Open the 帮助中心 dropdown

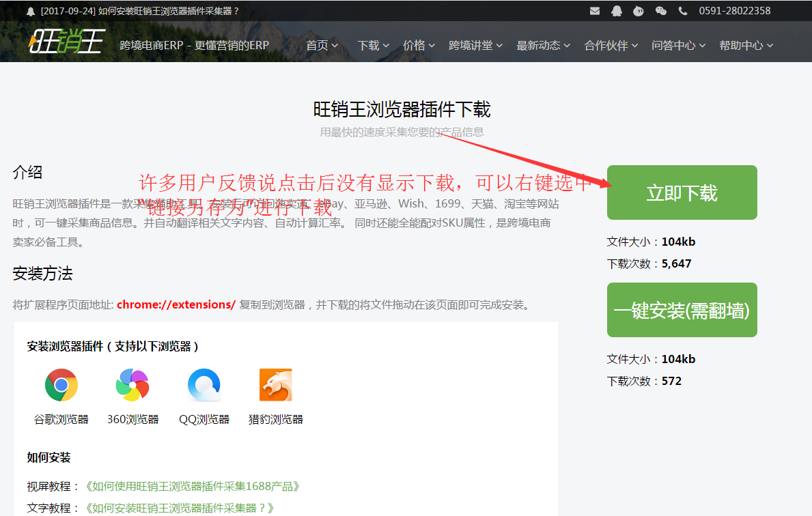point(746,46)
